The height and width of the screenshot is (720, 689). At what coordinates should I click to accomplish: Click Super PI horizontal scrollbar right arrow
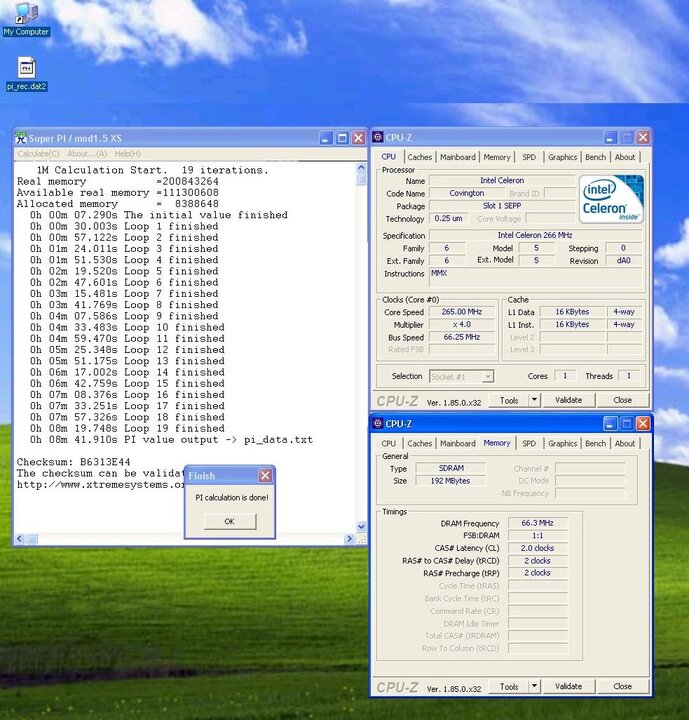tap(350, 539)
